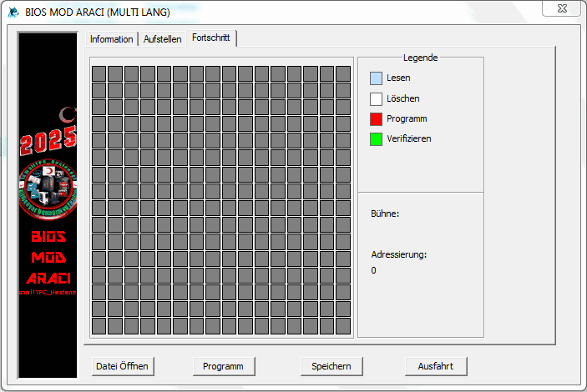Click the blue Lesen legend swatch
587x392 pixels.
376,78
